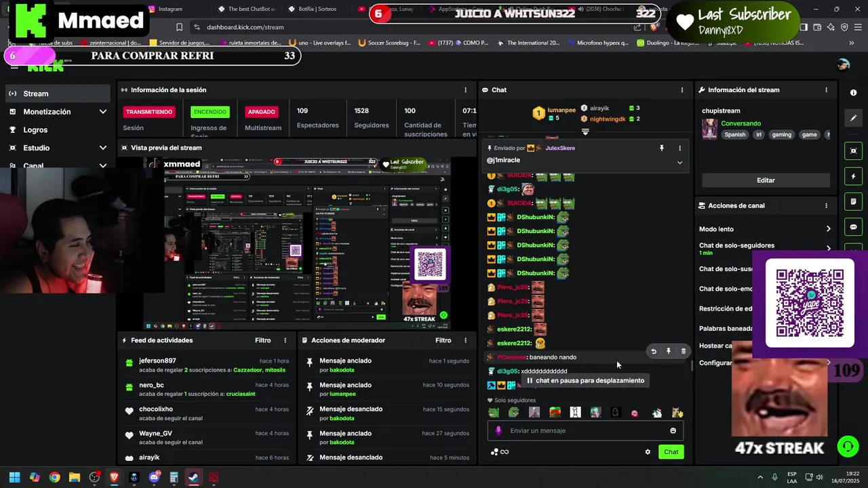Expand the pinned message @j1miracle
Viewport: 868px width, 488px height.
tap(679, 162)
